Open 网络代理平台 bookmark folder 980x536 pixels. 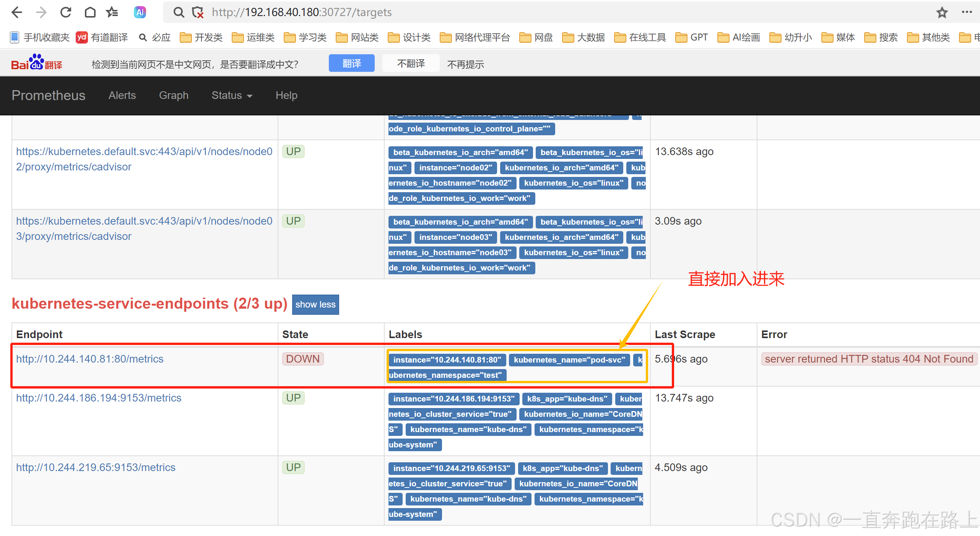pyautogui.click(x=475, y=37)
